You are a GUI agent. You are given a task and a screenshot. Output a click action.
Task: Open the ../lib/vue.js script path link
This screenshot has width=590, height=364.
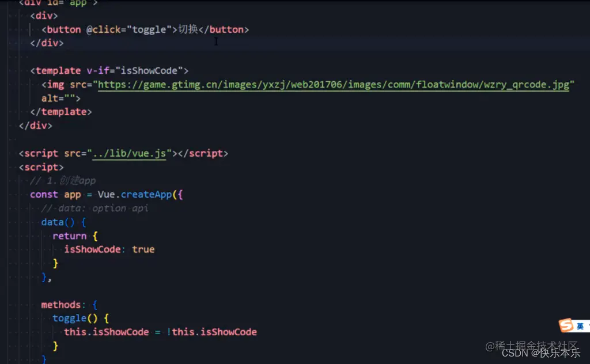[129, 153]
